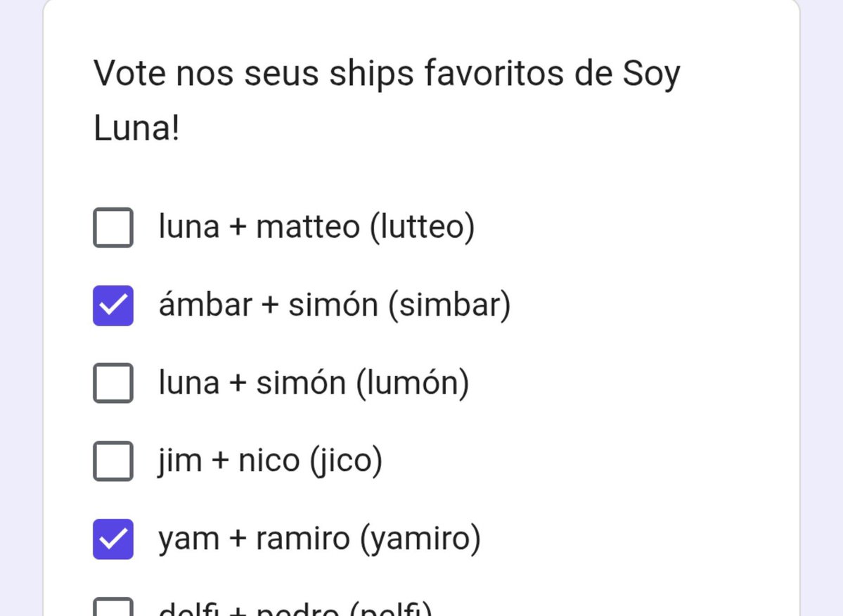Uncheck the ámbar + simón (simbar) box
This screenshot has width=843, height=616.
tap(113, 305)
